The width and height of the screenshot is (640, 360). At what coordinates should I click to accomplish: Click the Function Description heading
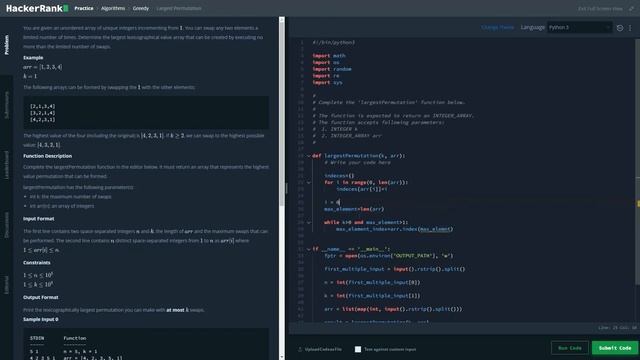click(47, 156)
